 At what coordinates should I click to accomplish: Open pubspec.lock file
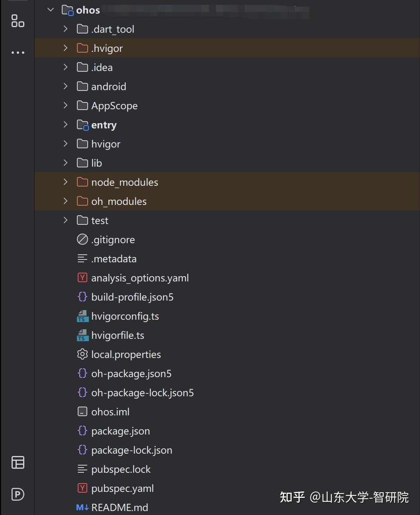tap(121, 470)
